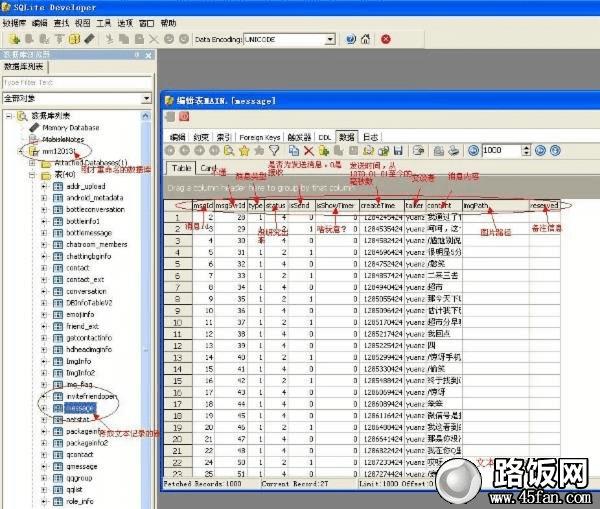Open the 视图 menu
This screenshot has height=509, width=600.
[x=83, y=23]
